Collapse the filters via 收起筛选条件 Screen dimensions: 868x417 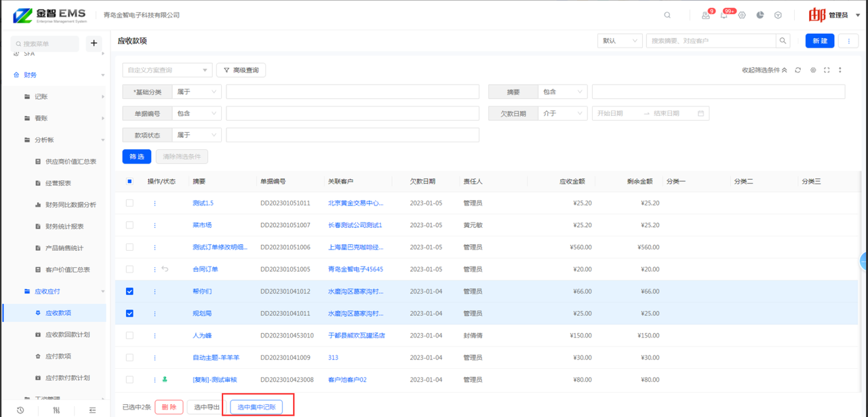(x=764, y=70)
